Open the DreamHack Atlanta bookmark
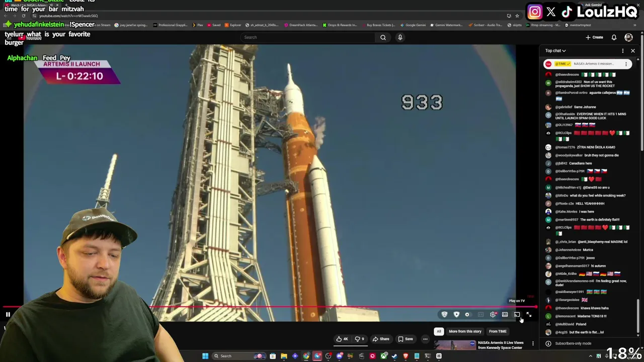644x362 pixels. point(301,25)
